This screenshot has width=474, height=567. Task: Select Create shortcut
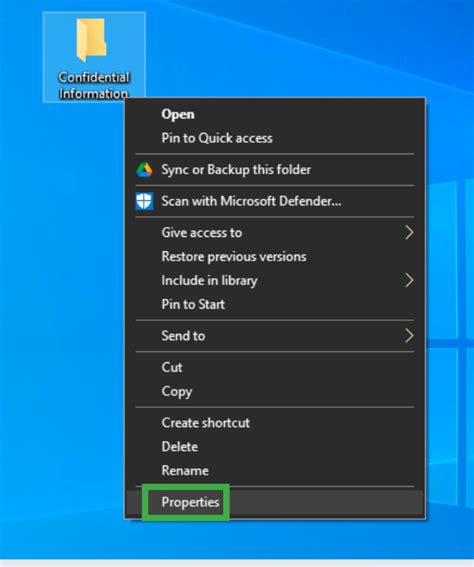pyautogui.click(x=275, y=422)
